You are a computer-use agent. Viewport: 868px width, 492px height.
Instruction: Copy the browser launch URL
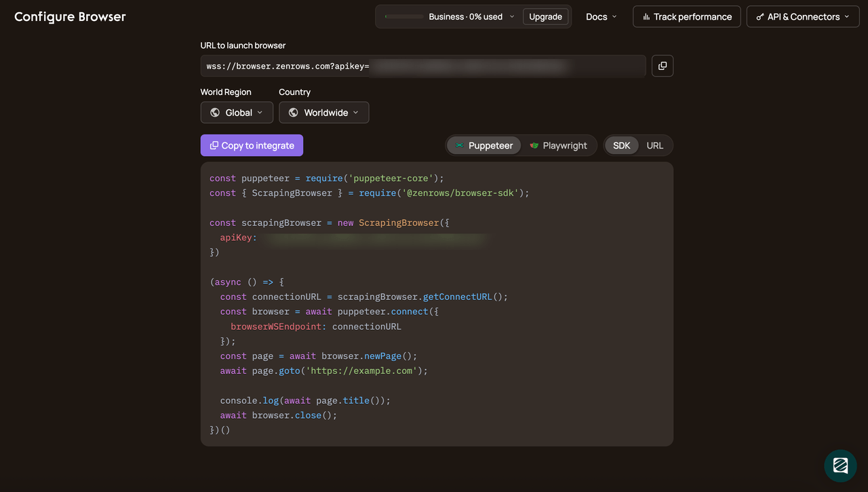click(663, 66)
